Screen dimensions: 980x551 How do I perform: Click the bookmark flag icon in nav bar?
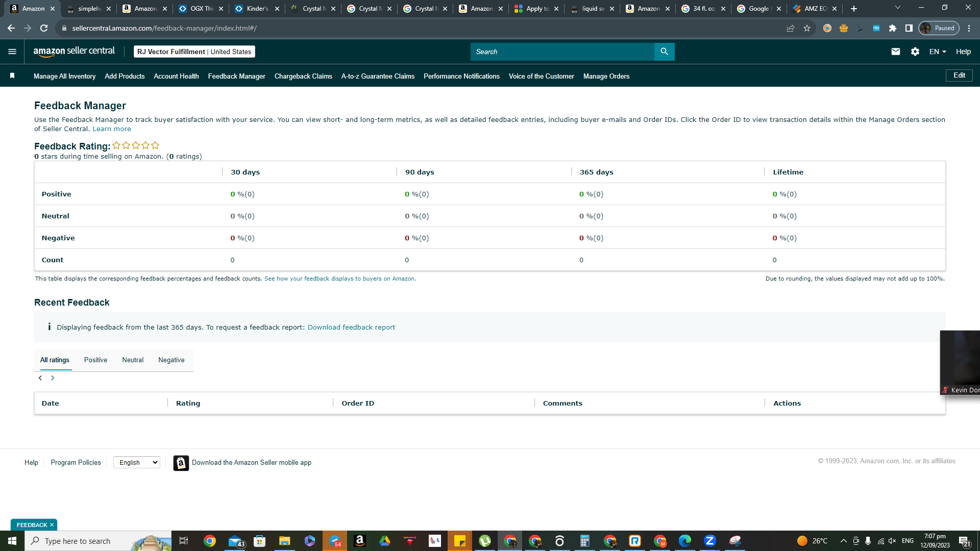(12, 76)
